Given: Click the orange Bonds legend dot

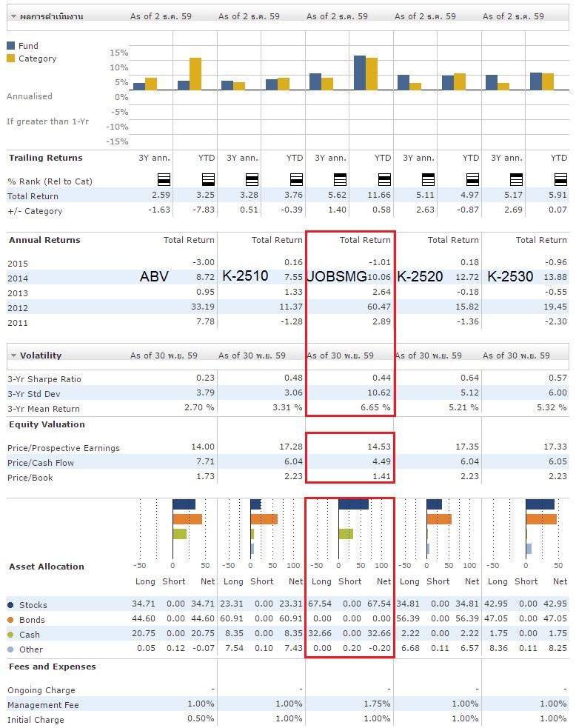Looking at the screenshot, I should 11,620.
